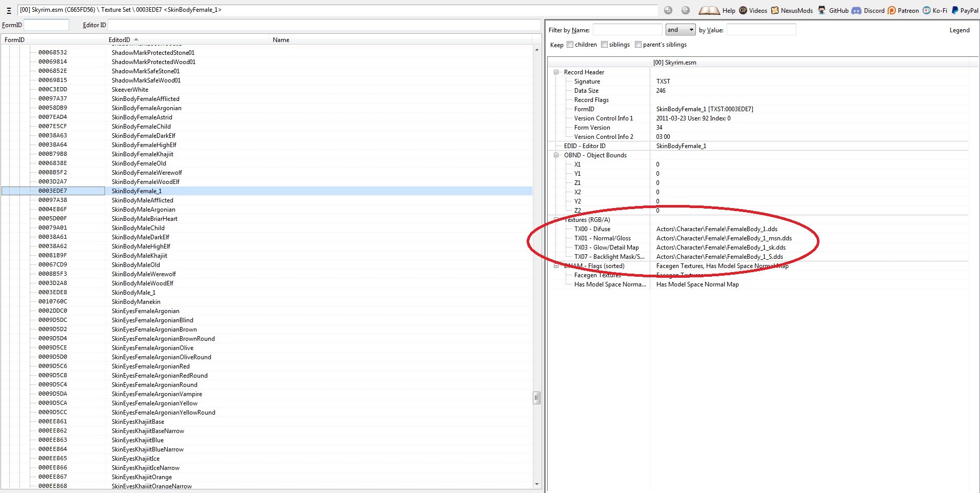Viewport: 980px width, 493px height.
Task: Click the Legend button
Action: click(x=959, y=30)
